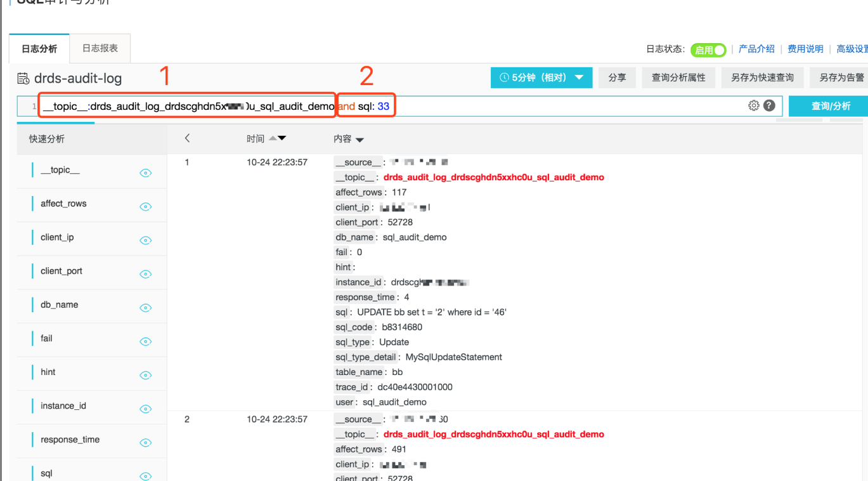Sort logs by 时间 column arrows
Viewport: 868px width, 481px height.
point(278,138)
